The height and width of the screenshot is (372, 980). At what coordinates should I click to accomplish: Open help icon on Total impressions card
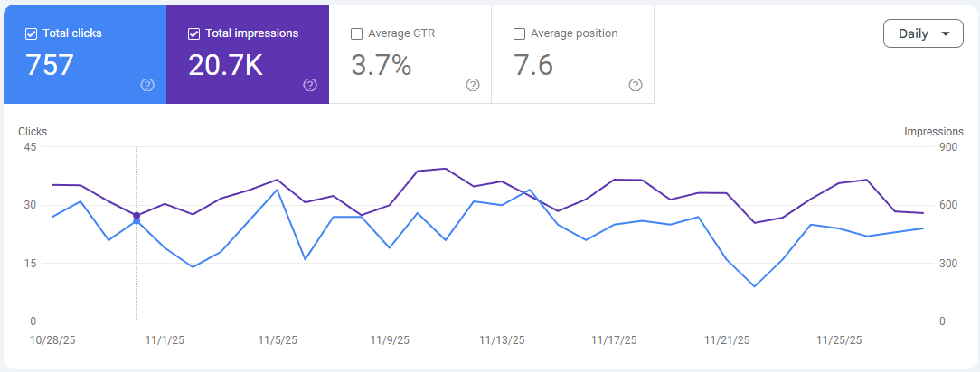pos(310,85)
